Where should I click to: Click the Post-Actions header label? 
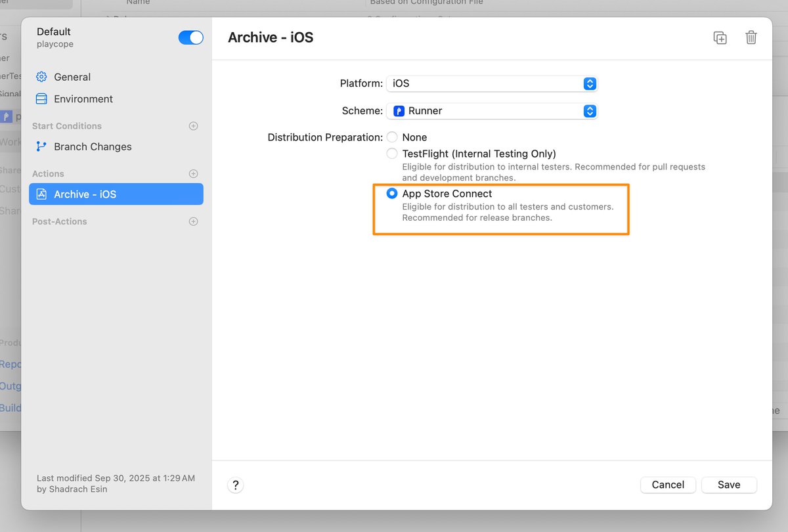coord(60,222)
